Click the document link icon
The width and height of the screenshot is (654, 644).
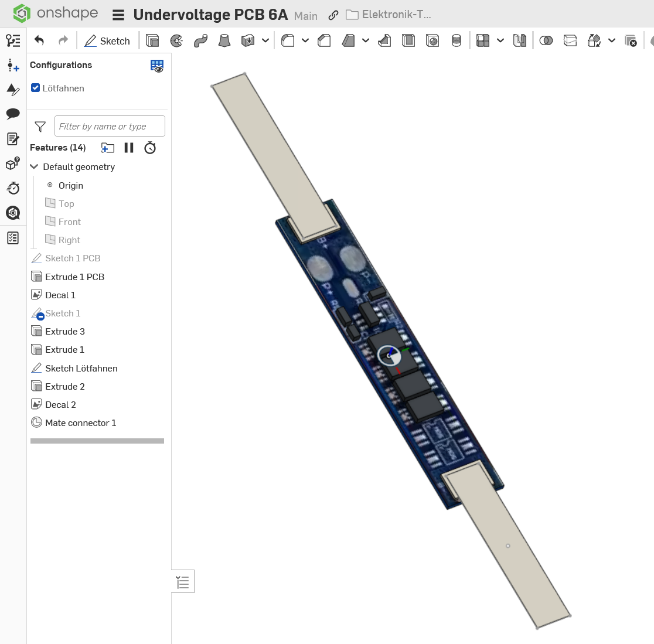[333, 15]
